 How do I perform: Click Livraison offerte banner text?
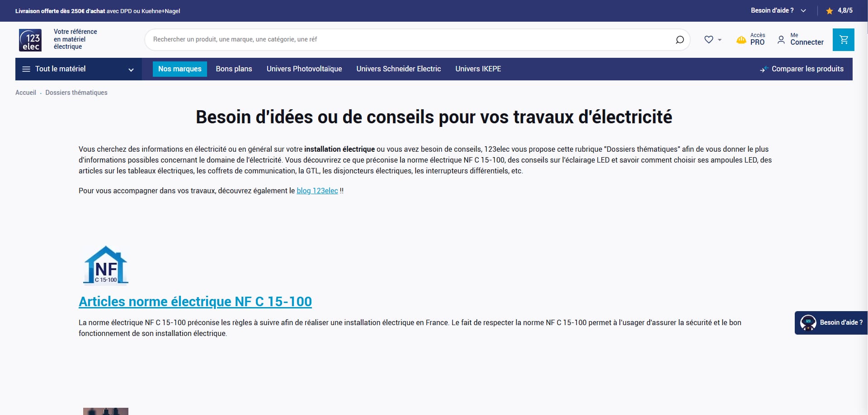click(x=98, y=11)
